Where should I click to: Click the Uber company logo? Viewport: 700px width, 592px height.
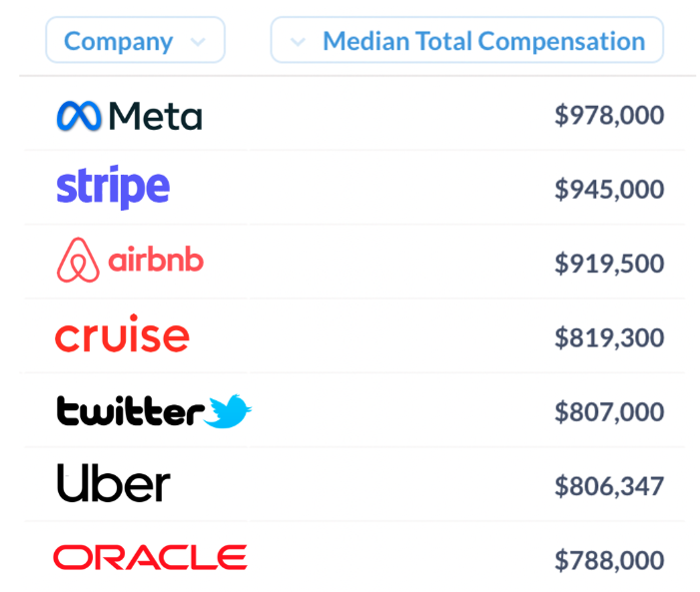(x=114, y=482)
